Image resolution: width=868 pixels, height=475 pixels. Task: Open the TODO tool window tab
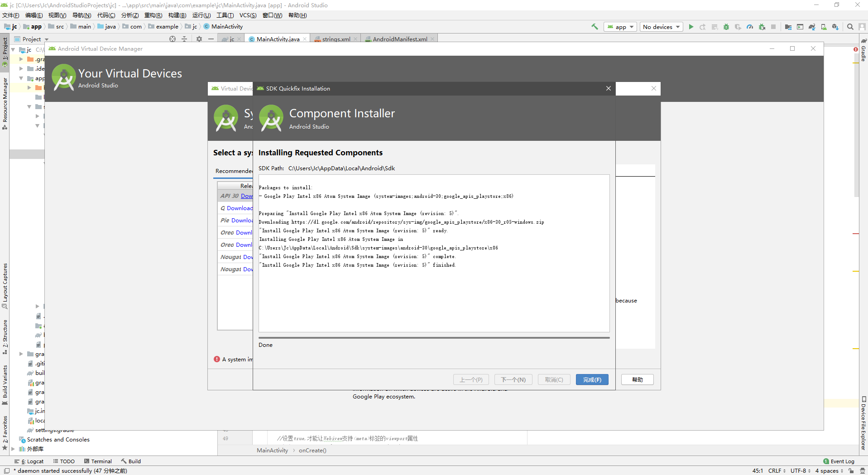(64, 461)
